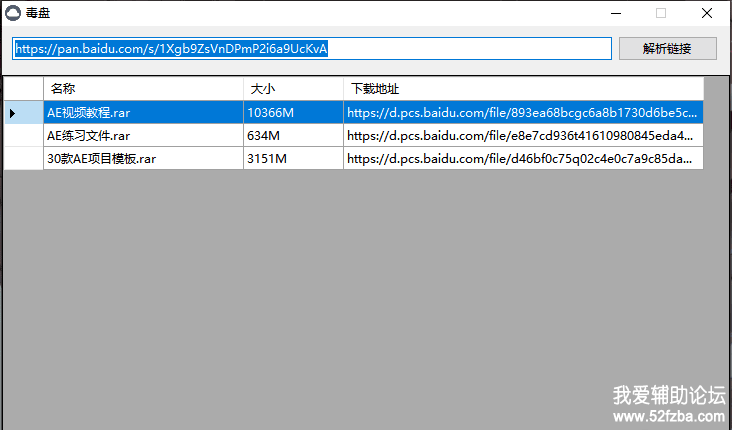This screenshot has height=430, width=732.
Task: Select the AE练习文件.rar name cell
Action: 143,135
